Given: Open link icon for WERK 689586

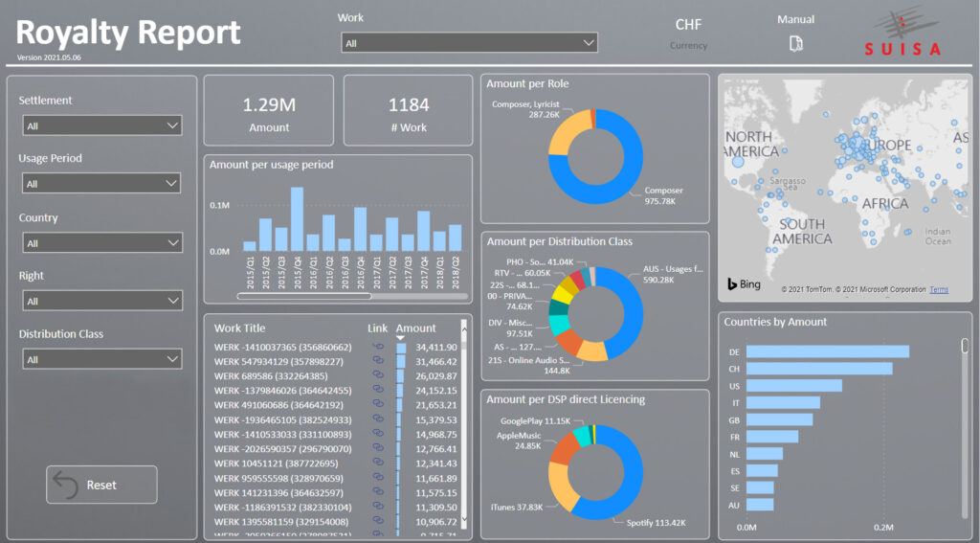Looking at the screenshot, I should (378, 376).
